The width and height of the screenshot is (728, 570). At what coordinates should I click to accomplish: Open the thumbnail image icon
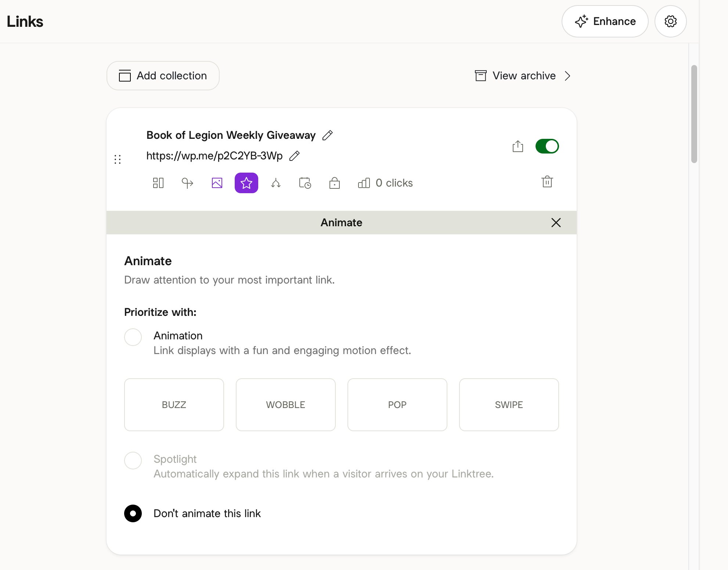click(217, 183)
